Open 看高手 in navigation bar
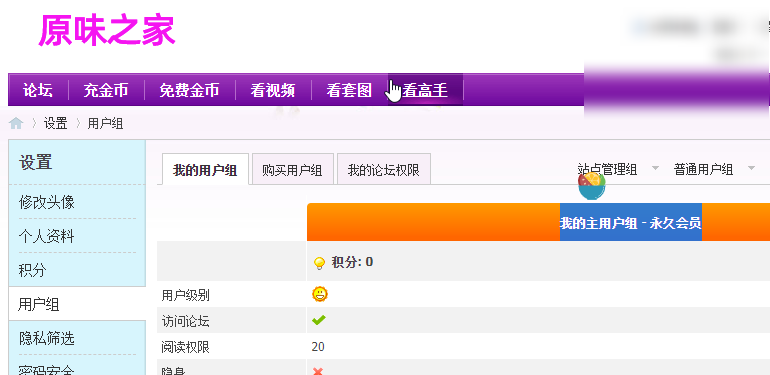Screen dimensions: 770x375 pyautogui.click(x=425, y=90)
